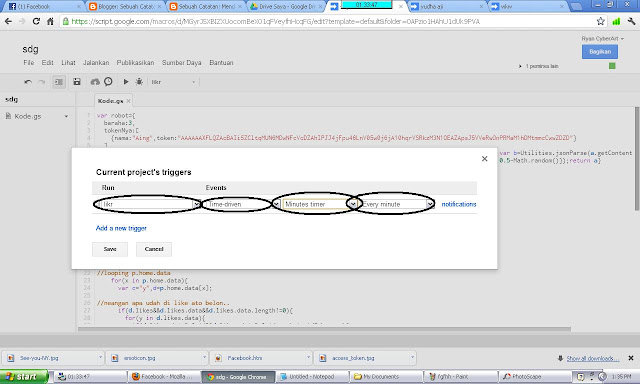640x384 pixels.
Task: Click the notifications link
Action: (x=459, y=204)
